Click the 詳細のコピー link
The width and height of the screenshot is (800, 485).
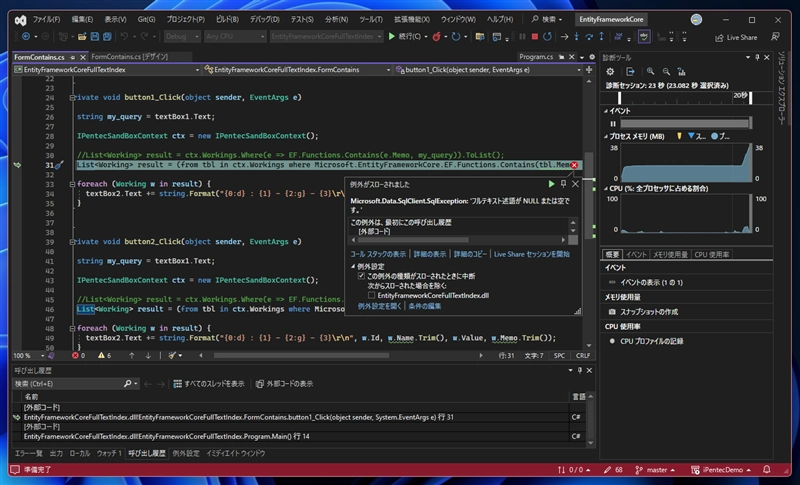coord(470,254)
